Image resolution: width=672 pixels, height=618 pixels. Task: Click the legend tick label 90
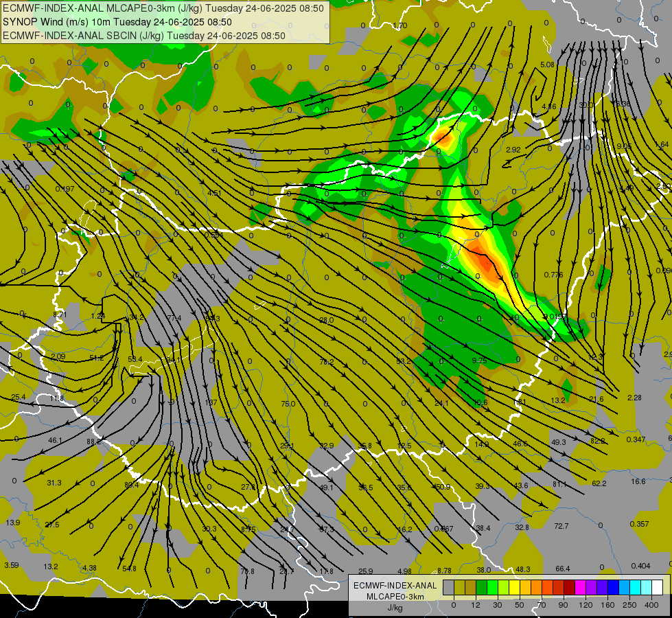[x=563, y=605]
